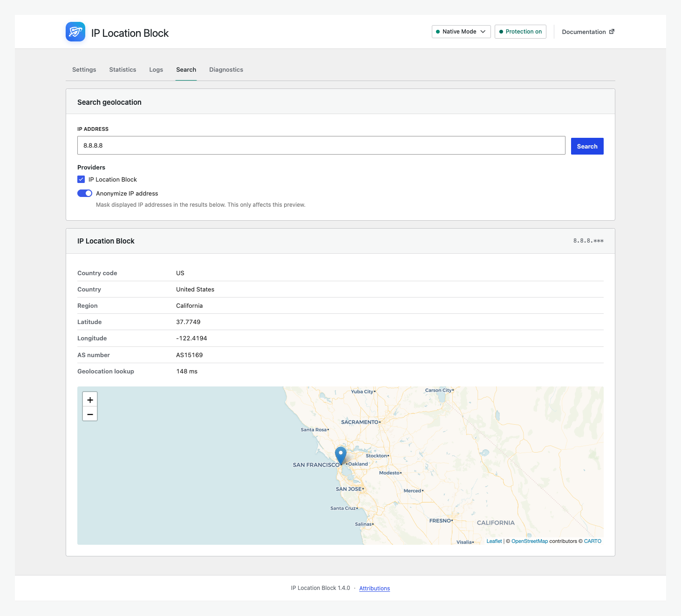This screenshot has height=616, width=681.
Task: Click the Yuba City label on the map
Action: (362, 391)
